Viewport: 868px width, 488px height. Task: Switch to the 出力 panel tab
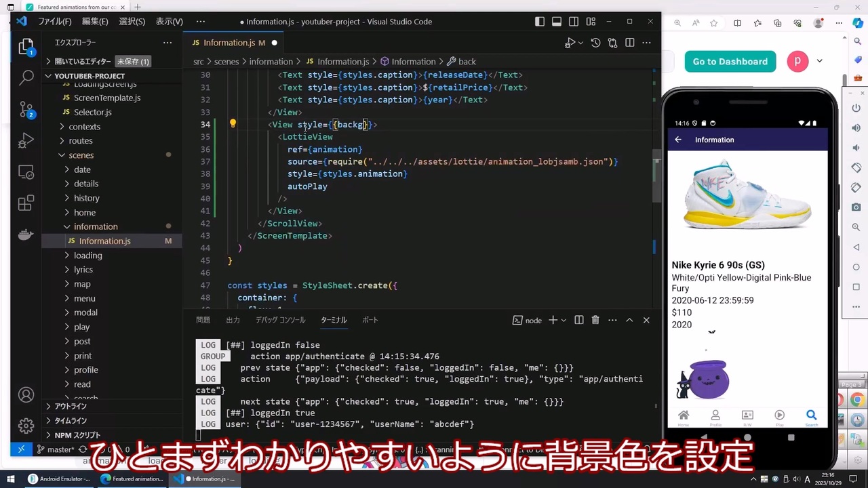(x=233, y=320)
